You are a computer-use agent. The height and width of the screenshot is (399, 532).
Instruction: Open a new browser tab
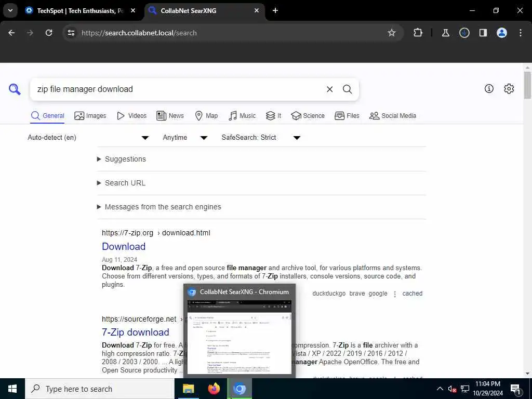275,10
